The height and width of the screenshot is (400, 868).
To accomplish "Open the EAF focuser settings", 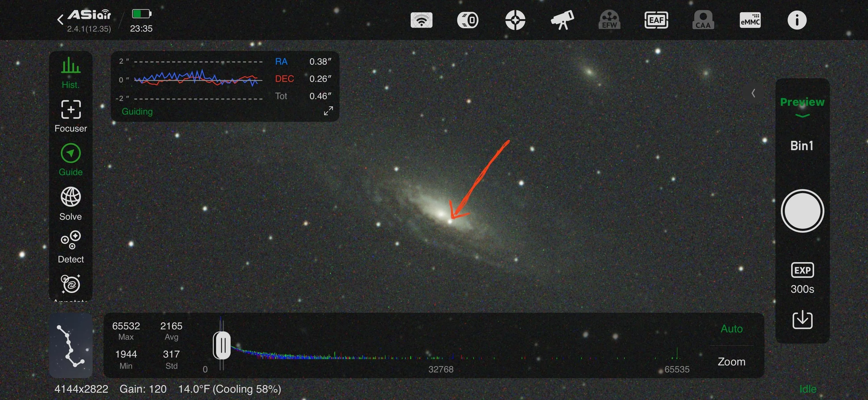I will [656, 20].
